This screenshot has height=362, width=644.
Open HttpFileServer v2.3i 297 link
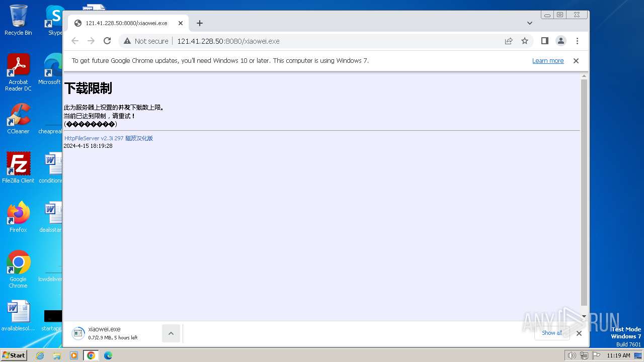pos(109,138)
